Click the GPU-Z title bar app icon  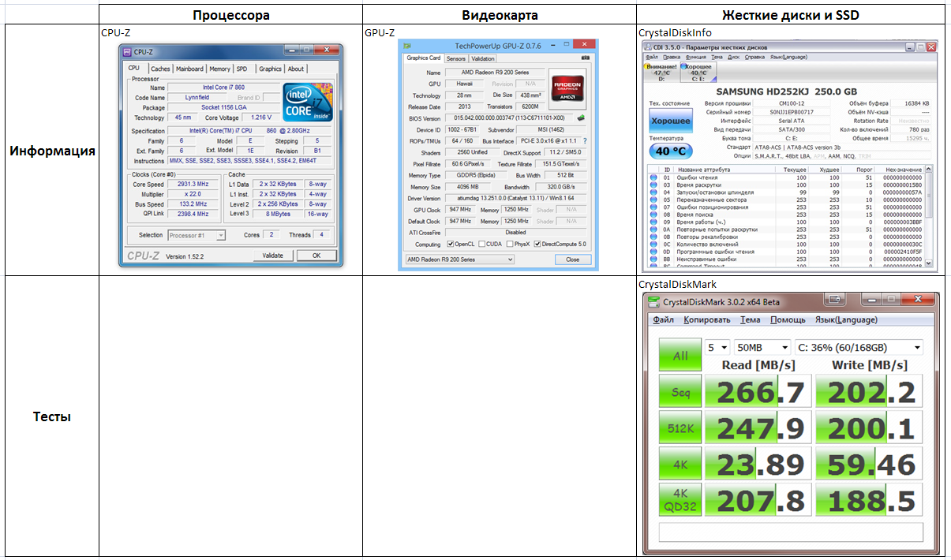click(x=406, y=45)
